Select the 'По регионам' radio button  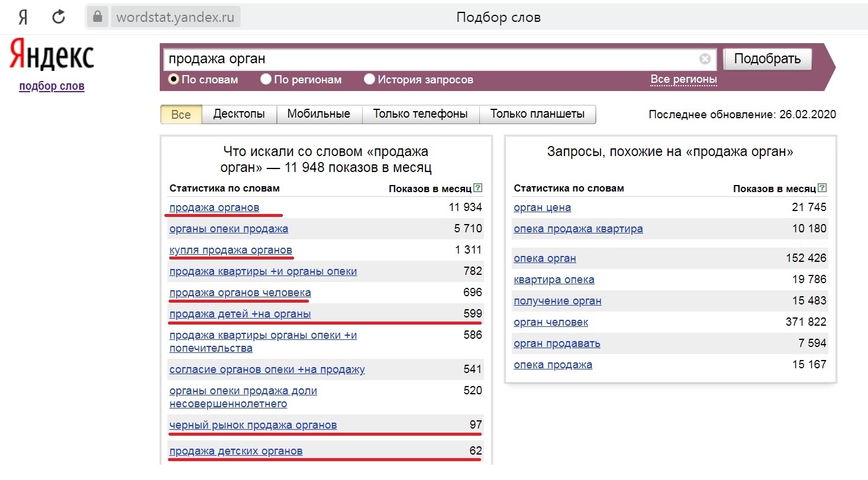[x=266, y=79]
